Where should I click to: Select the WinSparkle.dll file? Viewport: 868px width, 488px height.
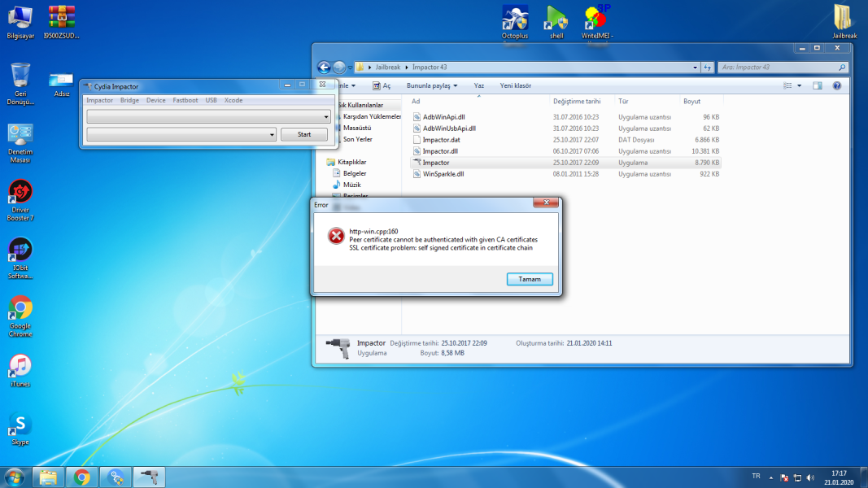tap(443, 174)
